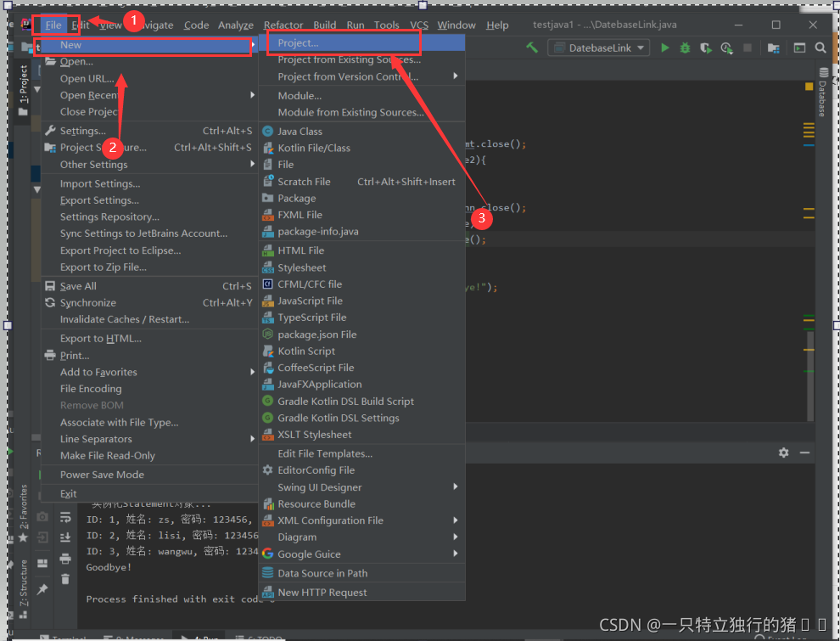Open Run panel settings gear

(783, 453)
